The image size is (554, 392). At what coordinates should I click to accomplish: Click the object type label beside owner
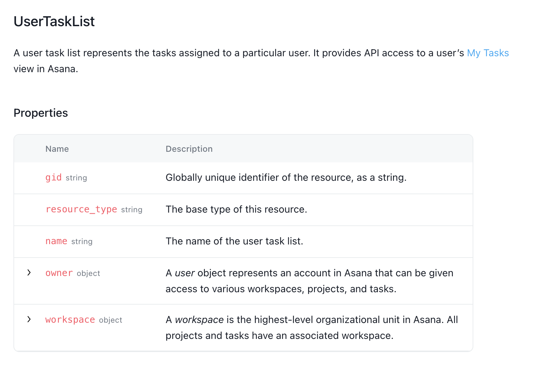coord(88,273)
